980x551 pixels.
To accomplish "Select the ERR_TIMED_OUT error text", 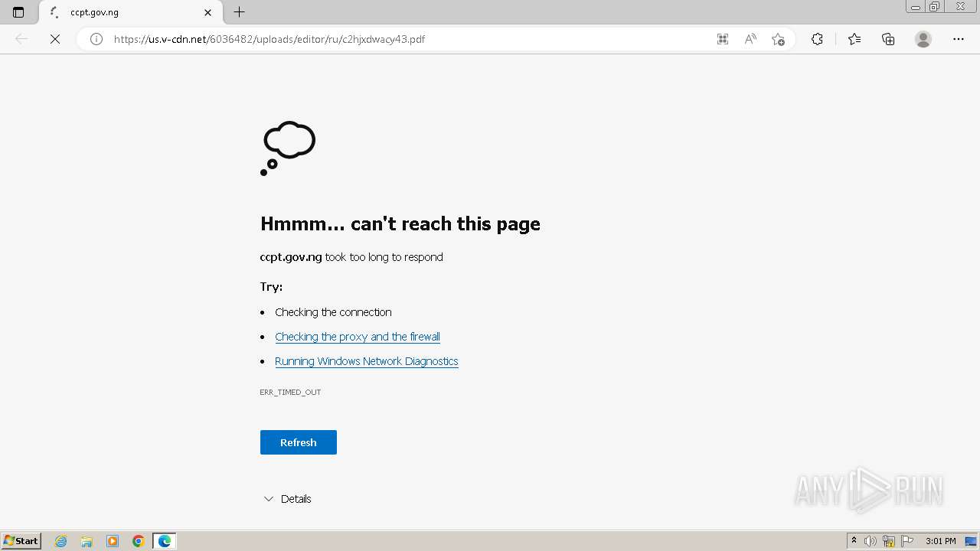I will pyautogui.click(x=290, y=392).
